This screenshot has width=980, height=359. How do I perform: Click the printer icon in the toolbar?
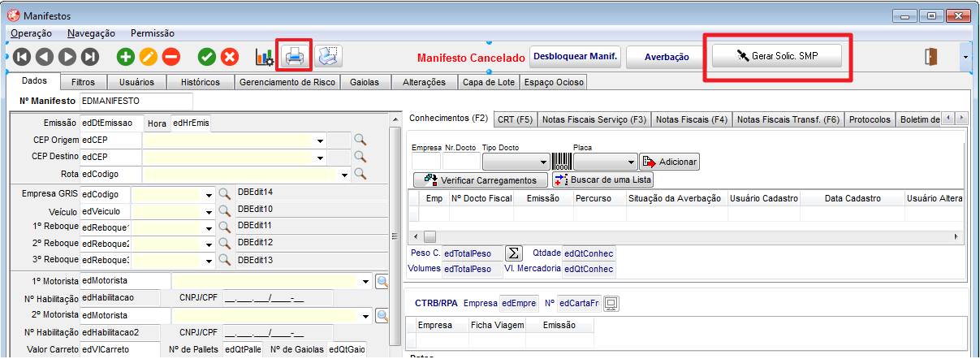(293, 57)
